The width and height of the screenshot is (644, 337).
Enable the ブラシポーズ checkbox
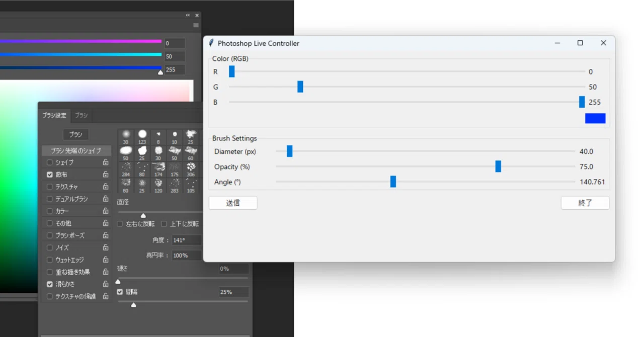click(x=50, y=235)
